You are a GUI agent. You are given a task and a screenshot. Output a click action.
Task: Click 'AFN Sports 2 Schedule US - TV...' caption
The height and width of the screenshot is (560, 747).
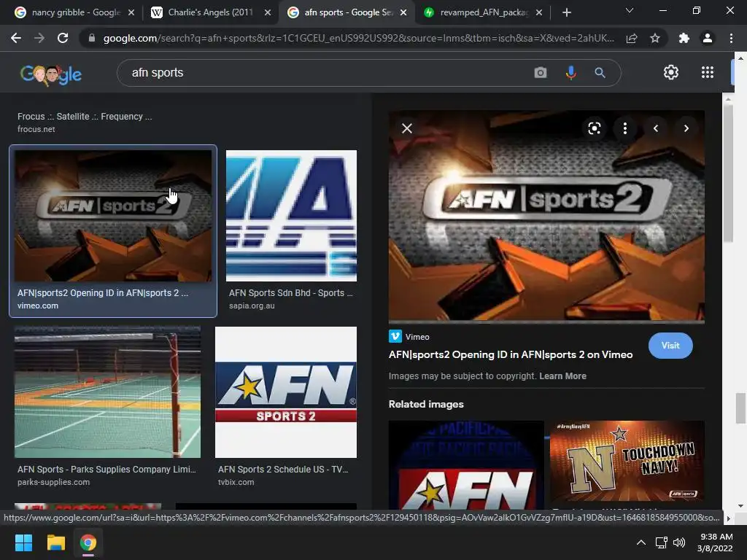283,470
